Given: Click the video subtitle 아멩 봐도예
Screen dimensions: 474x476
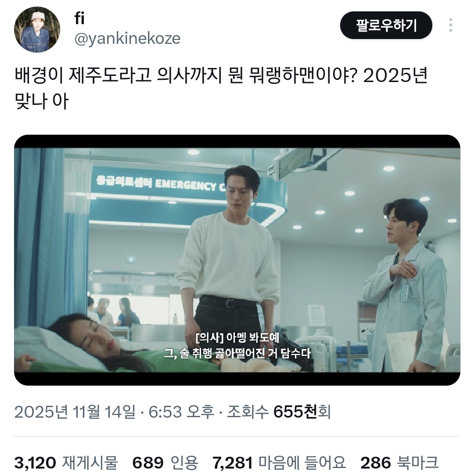Looking at the screenshot, I should pos(253,337).
